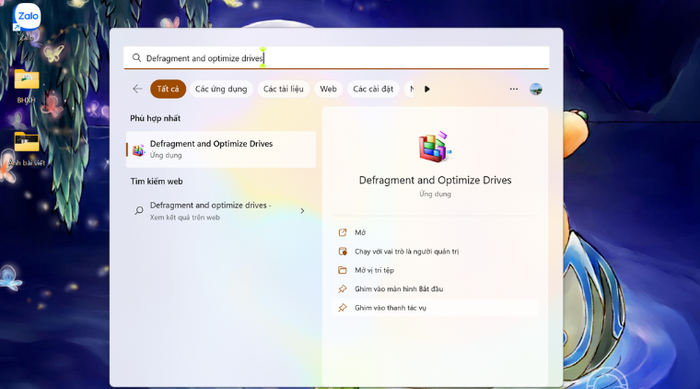Expand web result with chevron arrow
The image size is (700, 389).
(x=302, y=211)
